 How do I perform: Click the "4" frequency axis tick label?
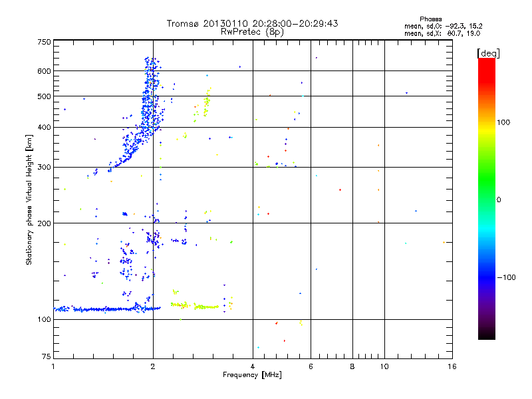(253, 366)
